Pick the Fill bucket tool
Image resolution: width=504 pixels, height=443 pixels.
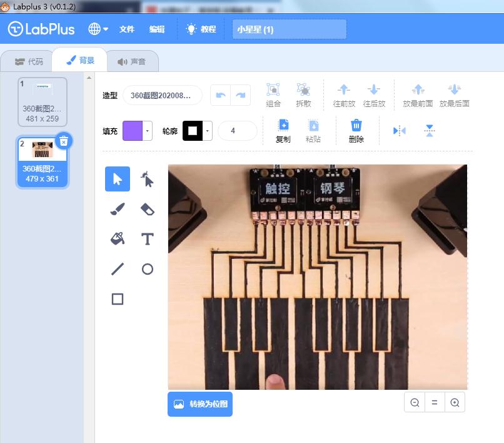click(118, 239)
